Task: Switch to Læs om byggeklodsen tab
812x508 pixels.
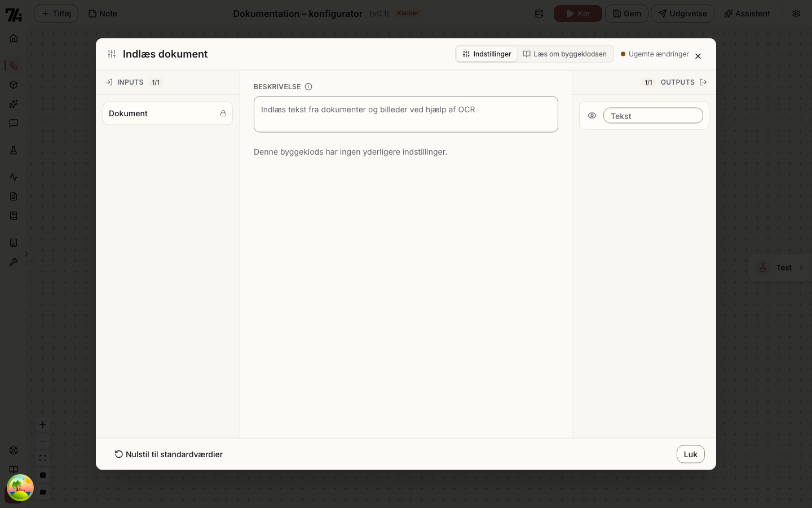Action: [x=565, y=54]
